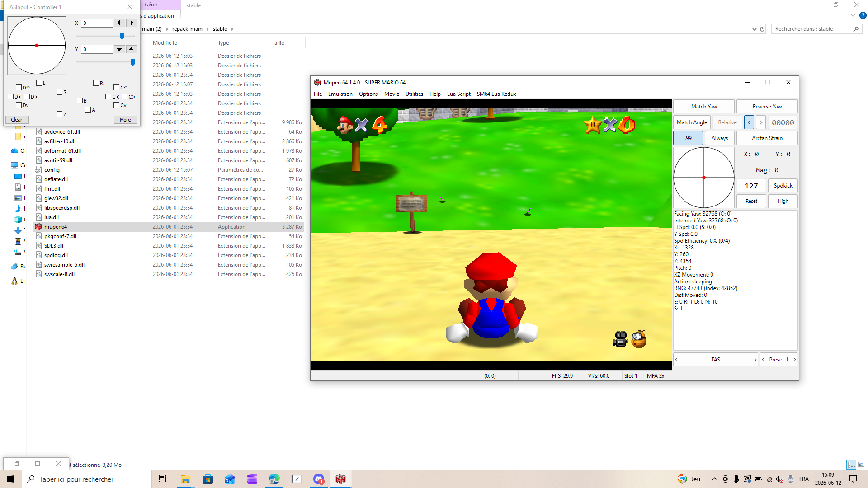868x488 pixels.
Task: Open the Emulation menu
Action: (340, 94)
